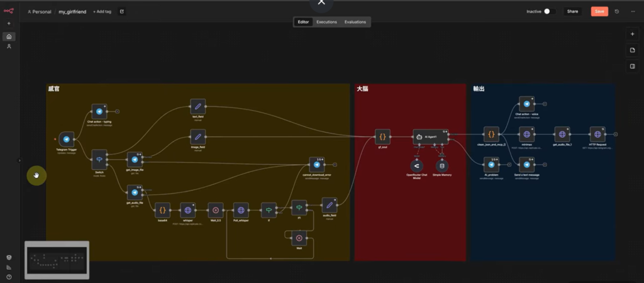Image resolution: width=644 pixels, height=283 pixels.
Task: Open the workflow history icon
Action: [x=616, y=11]
